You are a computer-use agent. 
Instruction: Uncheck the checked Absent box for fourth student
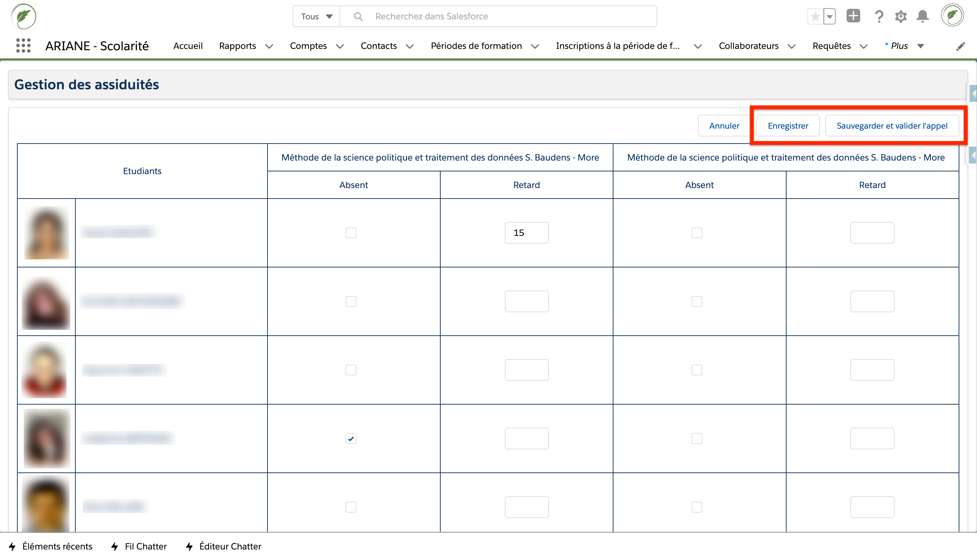coord(351,438)
